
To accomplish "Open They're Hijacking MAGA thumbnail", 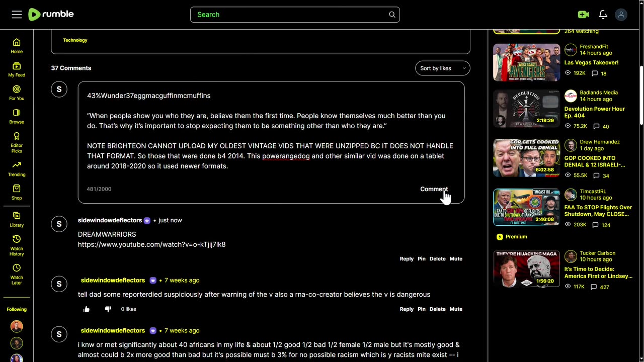I will pyautogui.click(x=526, y=269).
